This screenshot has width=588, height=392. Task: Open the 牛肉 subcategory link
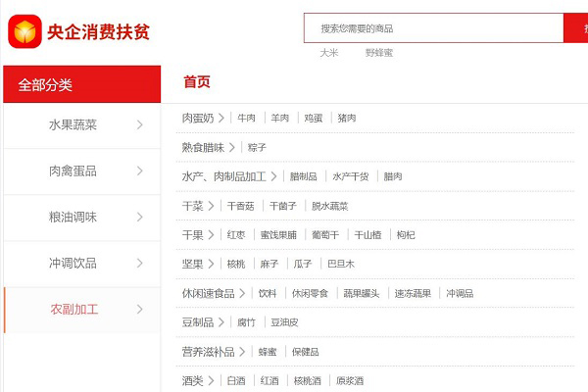(x=246, y=118)
